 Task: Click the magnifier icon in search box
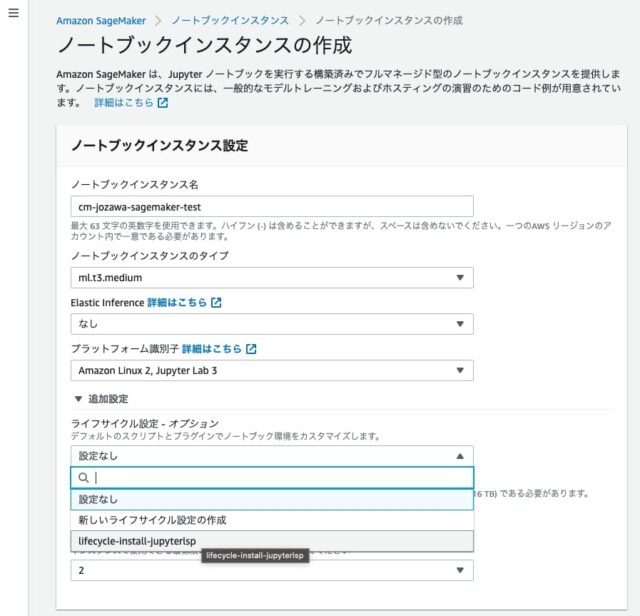tap(83, 478)
